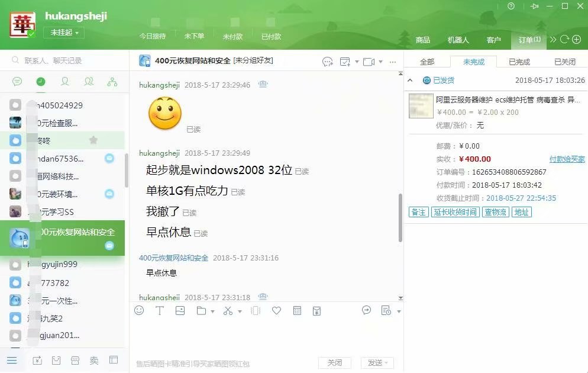This screenshot has height=373, width=588.
Task: Click the 延长收货时间 button
Action: tap(455, 212)
